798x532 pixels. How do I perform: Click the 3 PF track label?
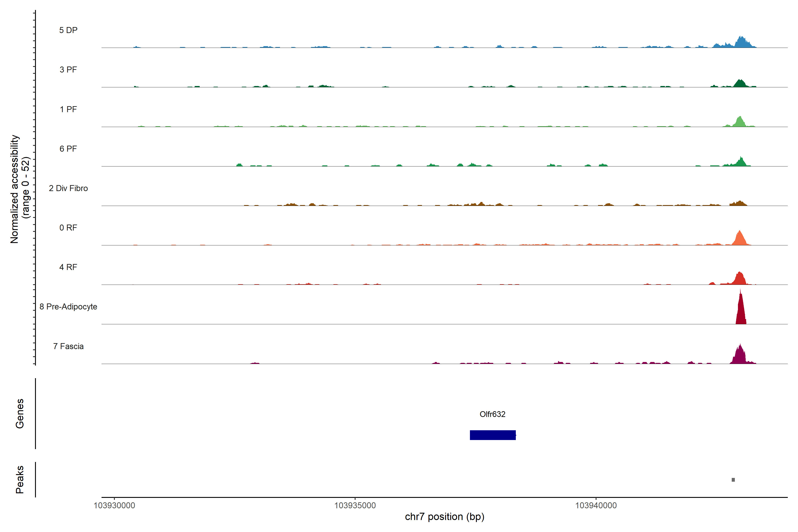(x=68, y=70)
